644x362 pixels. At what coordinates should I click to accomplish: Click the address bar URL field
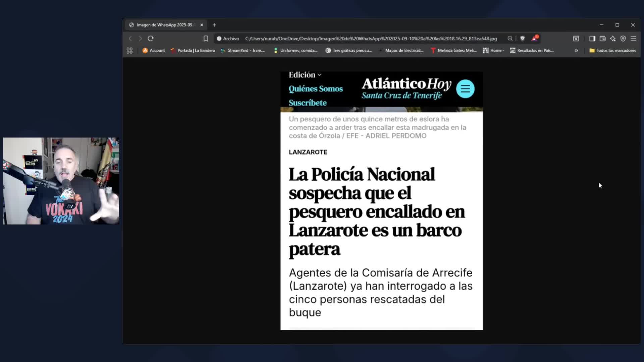371,39
